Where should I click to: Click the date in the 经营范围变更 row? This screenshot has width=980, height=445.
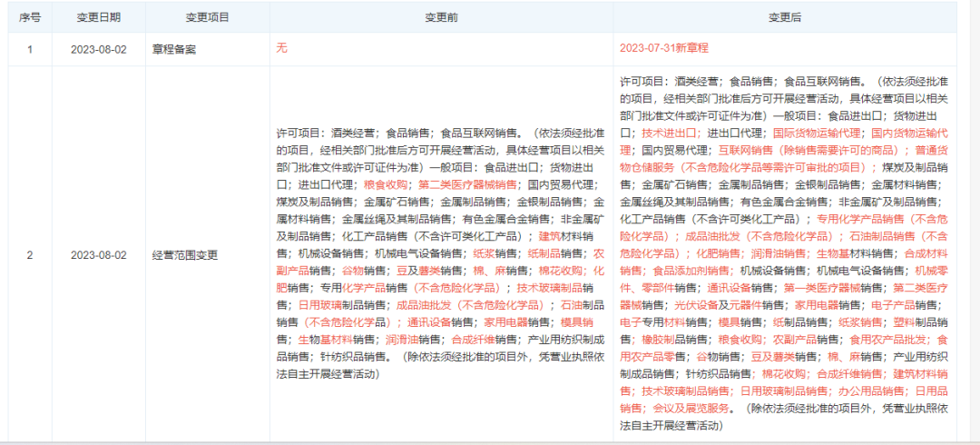tap(98, 256)
